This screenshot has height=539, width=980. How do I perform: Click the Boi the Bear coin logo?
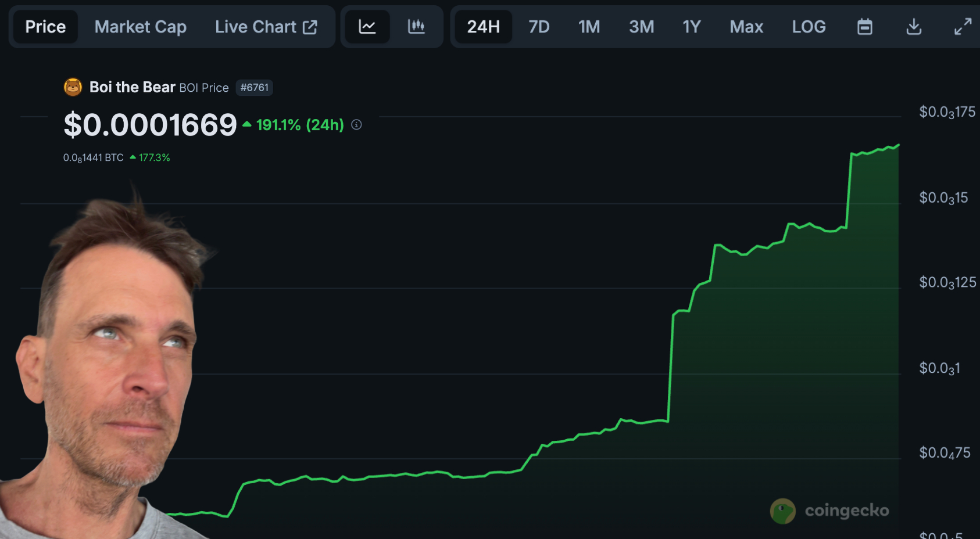click(x=73, y=87)
